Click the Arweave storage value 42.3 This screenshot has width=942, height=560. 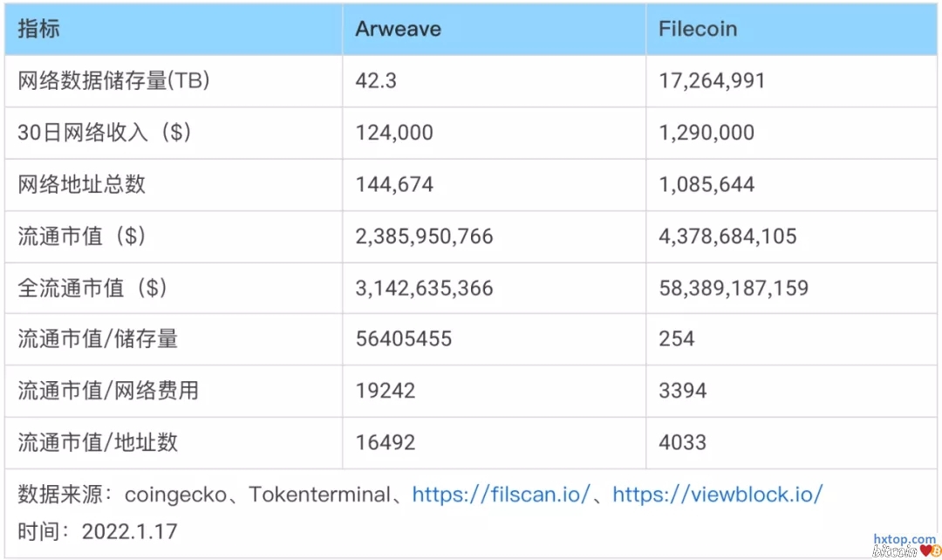pyautogui.click(x=376, y=81)
